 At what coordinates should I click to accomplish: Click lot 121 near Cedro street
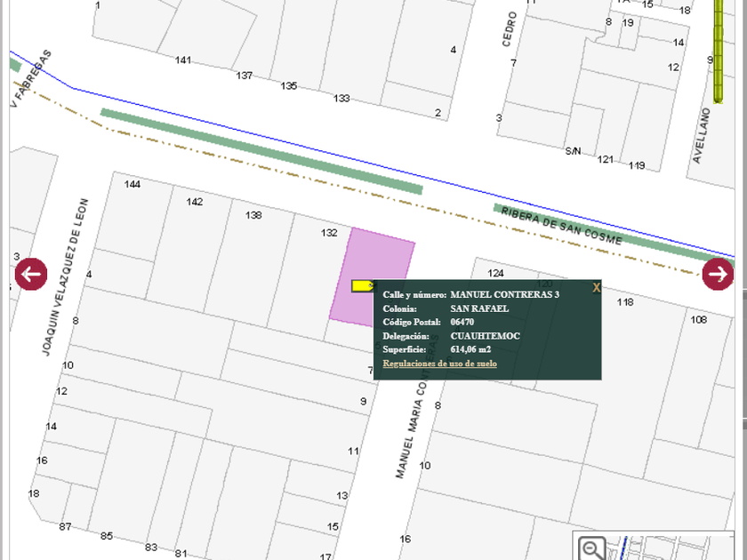[x=606, y=159]
